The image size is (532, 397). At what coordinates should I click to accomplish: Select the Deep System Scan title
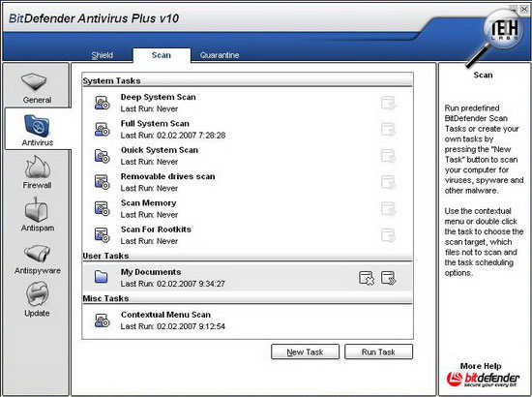tap(158, 97)
